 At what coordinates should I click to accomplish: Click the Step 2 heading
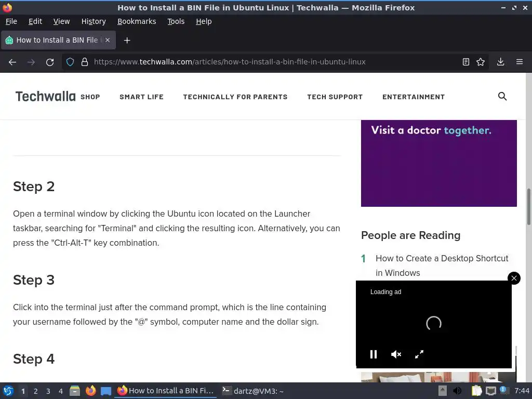[x=34, y=187]
